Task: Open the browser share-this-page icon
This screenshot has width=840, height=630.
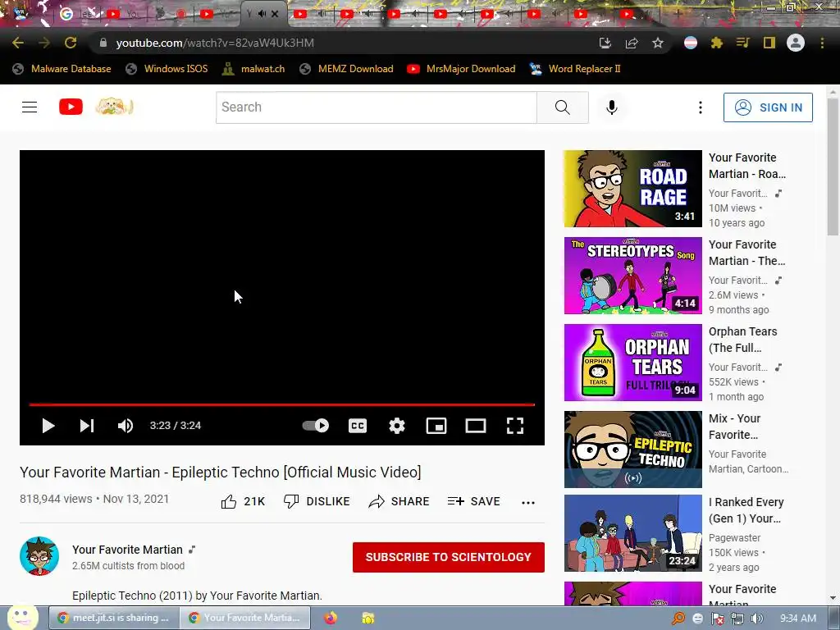Action: point(632,43)
